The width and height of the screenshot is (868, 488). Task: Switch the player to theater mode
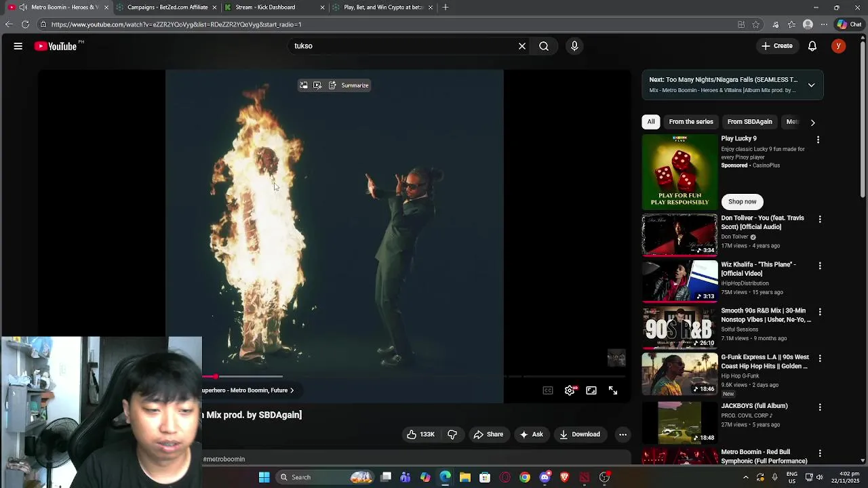[x=591, y=390]
